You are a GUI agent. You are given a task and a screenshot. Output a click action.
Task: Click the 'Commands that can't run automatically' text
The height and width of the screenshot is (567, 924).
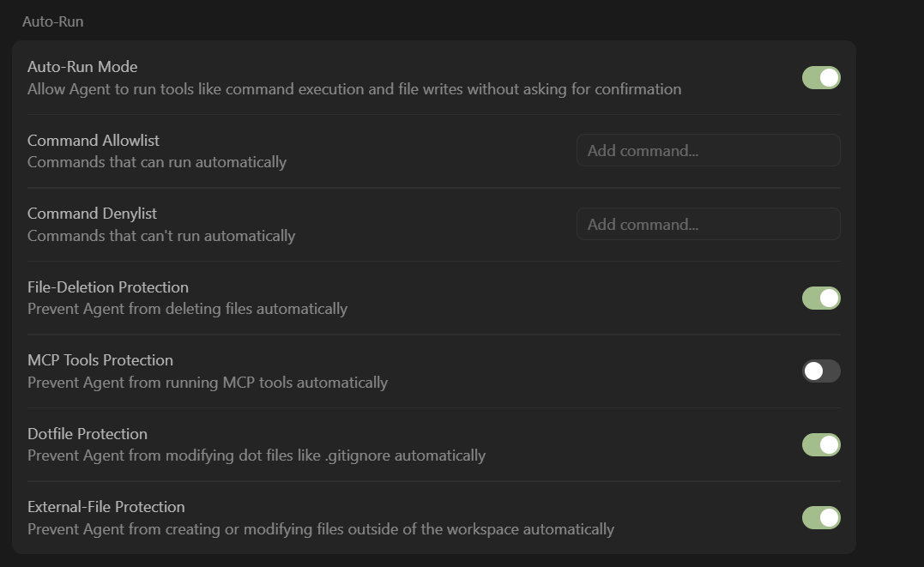click(161, 236)
